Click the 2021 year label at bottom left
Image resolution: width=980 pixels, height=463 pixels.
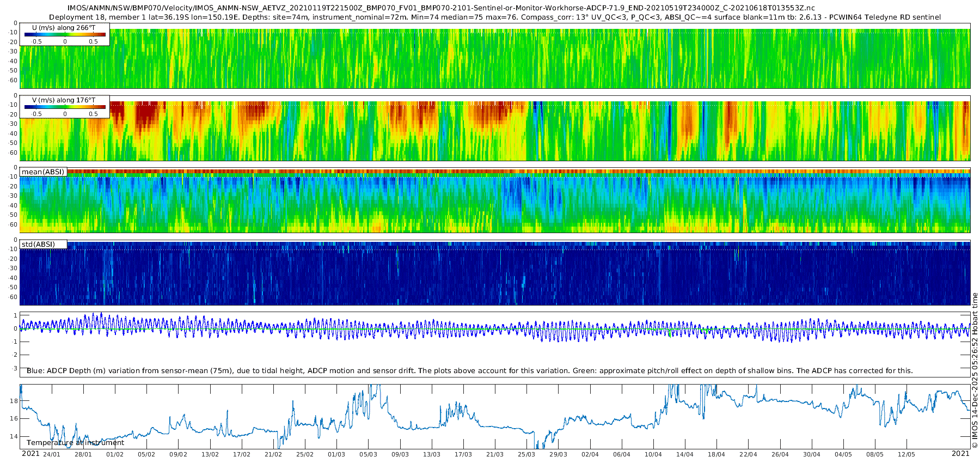pyautogui.click(x=30, y=454)
